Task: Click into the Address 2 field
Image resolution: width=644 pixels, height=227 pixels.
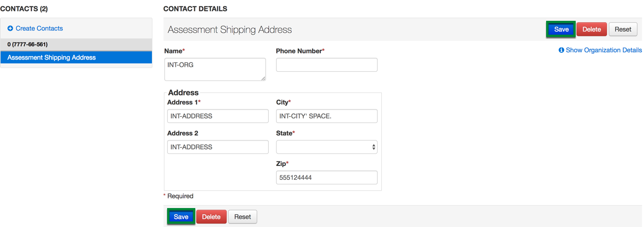Action: point(217,147)
